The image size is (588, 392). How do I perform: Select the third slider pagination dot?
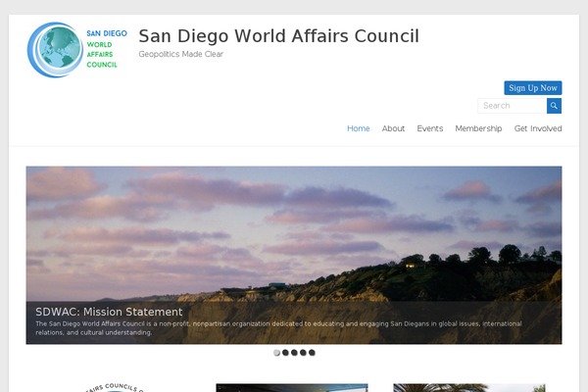[x=294, y=353]
